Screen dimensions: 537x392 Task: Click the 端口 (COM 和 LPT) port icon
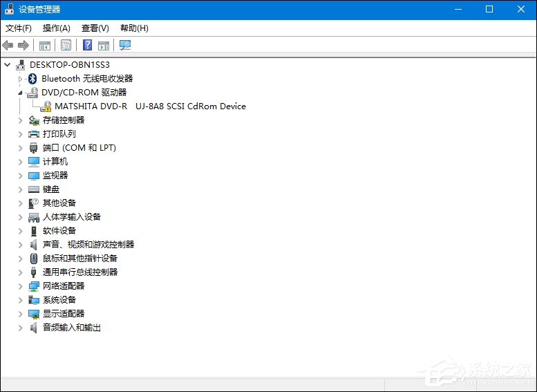[33, 148]
